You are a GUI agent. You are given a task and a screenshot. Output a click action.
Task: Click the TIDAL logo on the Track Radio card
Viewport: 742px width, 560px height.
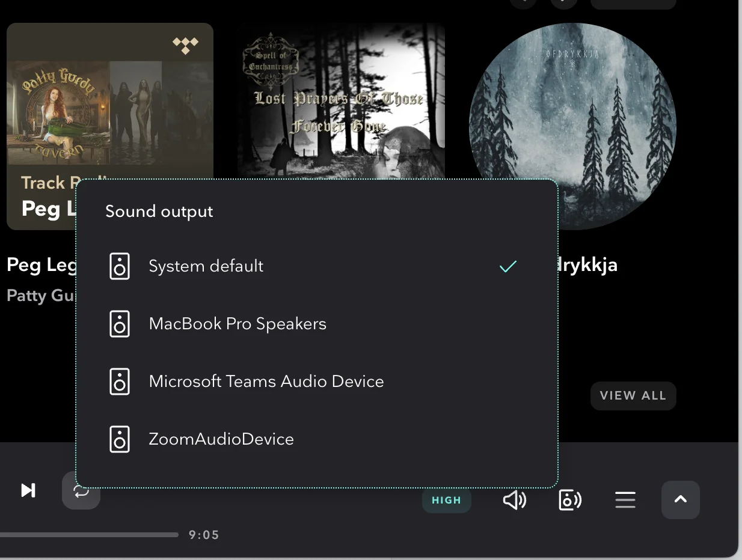[185, 46]
